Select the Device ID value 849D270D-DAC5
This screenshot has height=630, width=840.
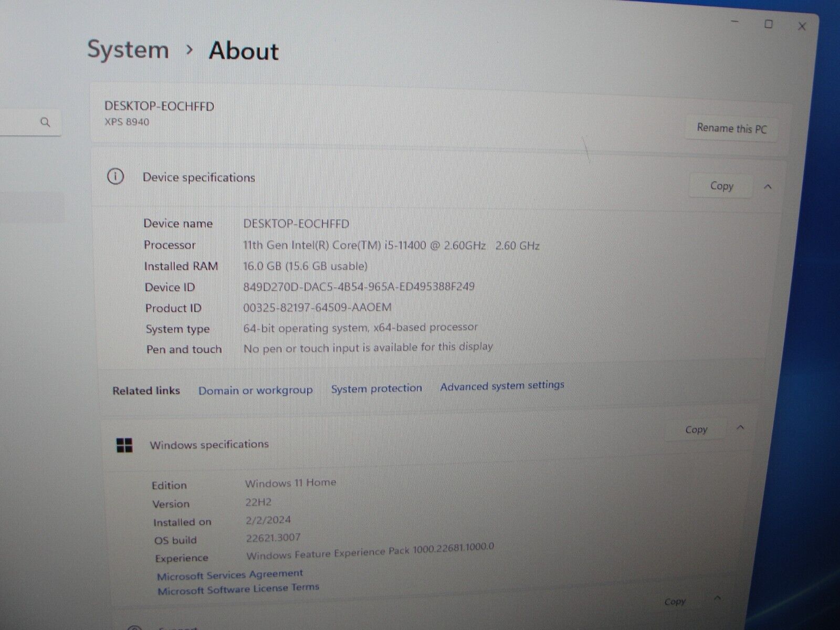[x=359, y=287]
